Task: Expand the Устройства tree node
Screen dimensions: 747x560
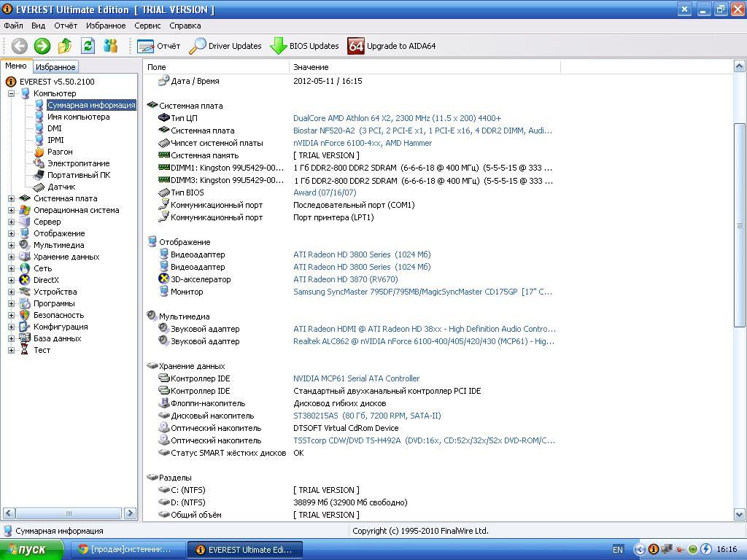Action: pyautogui.click(x=12, y=292)
